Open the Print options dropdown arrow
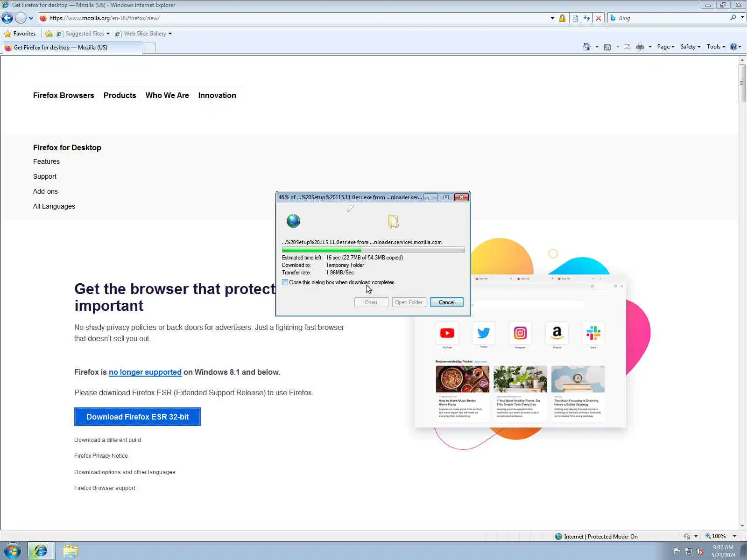Screen dimensions: 747x560 650,47
